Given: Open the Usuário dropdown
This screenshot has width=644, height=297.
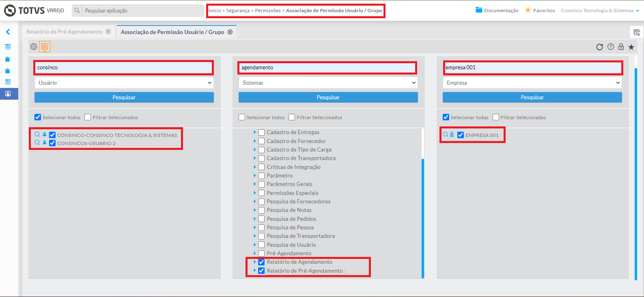Looking at the screenshot, I should click(124, 83).
